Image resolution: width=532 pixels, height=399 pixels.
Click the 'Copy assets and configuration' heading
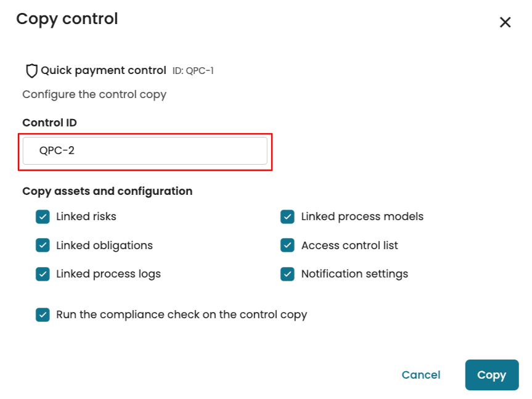[x=107, y=191]
